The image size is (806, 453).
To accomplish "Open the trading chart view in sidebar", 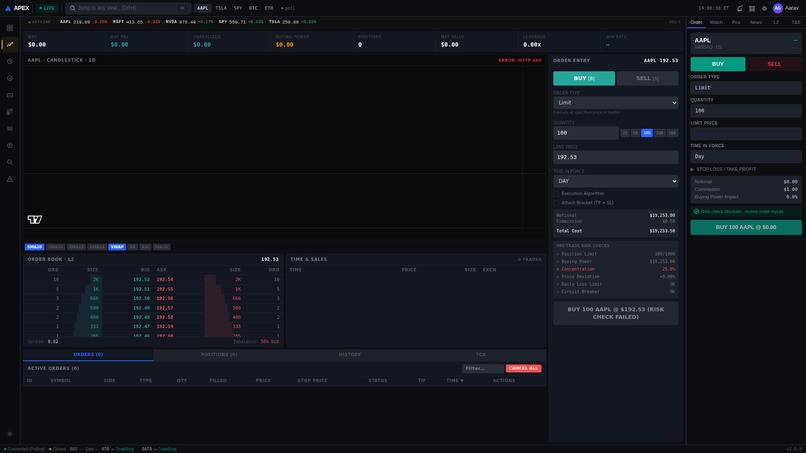I will pos(10,44).
